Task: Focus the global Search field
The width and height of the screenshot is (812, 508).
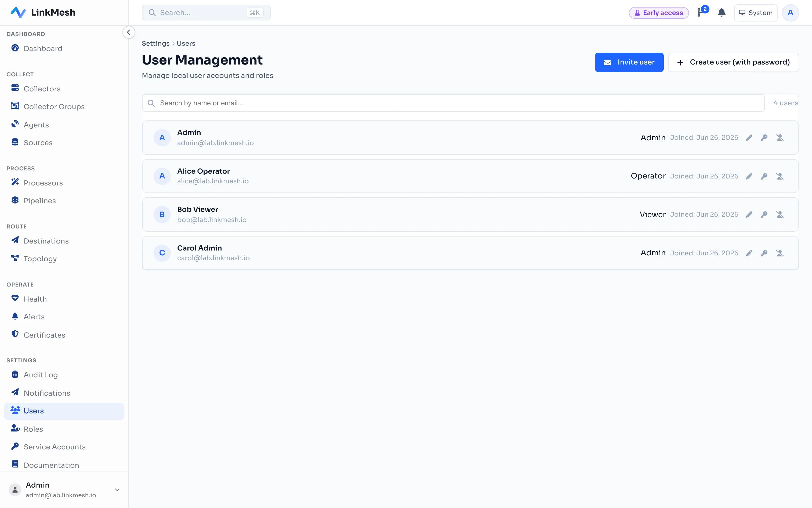Action: point(206,13)
